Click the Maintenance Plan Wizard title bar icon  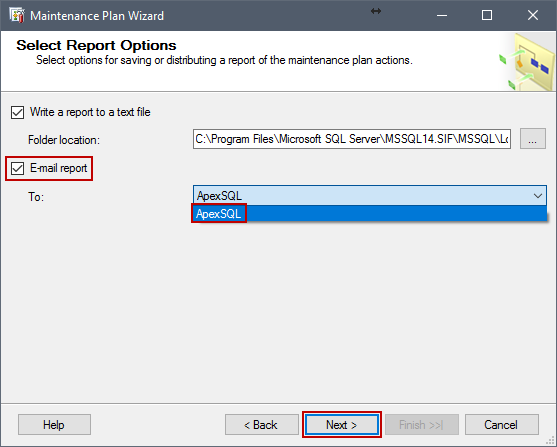point(17,15)
